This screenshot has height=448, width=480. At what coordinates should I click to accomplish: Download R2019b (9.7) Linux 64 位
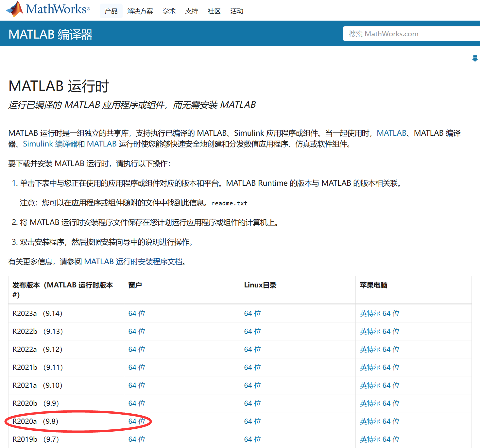click(x=252, y=439)
